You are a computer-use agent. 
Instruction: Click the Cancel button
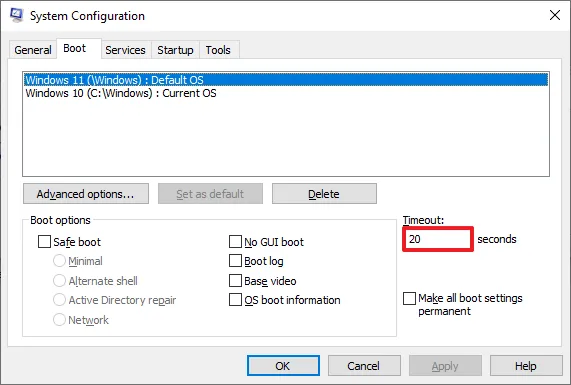(x=364, y=366)
